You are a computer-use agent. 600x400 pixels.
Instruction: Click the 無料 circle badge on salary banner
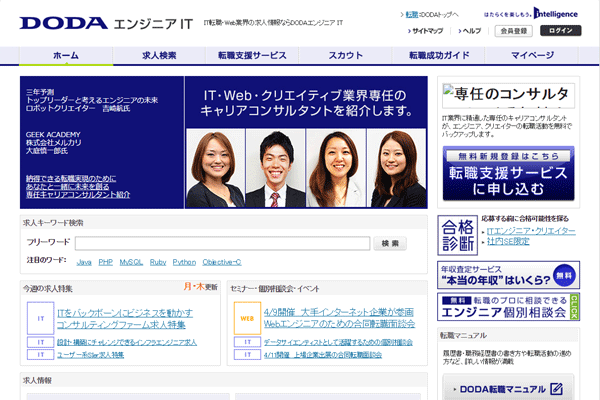(564, 275)
